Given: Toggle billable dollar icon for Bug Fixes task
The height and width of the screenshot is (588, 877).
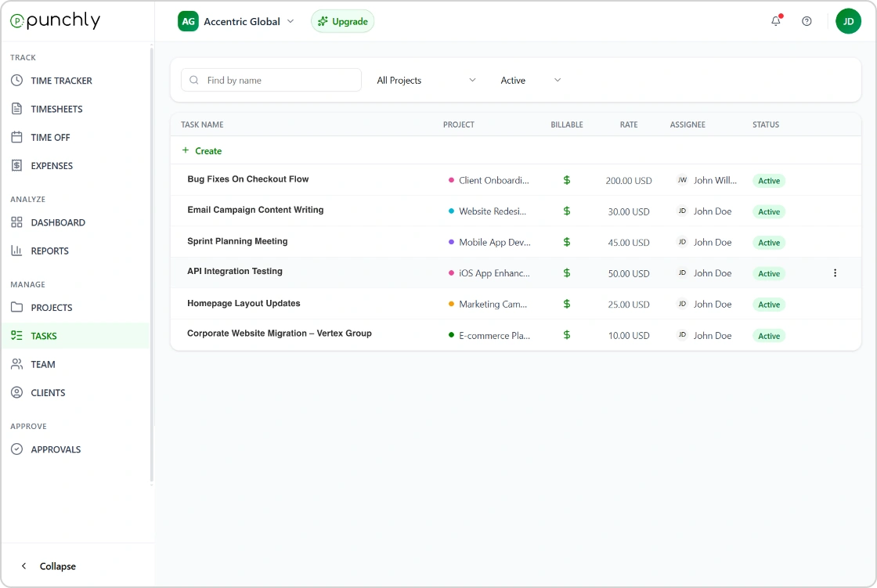Looking at the screenshot, I should pos(567,180).
